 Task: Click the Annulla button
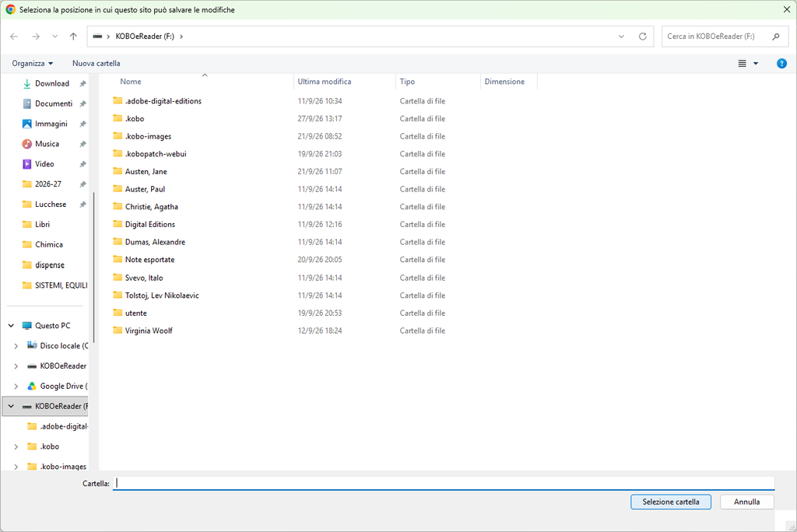coord(746,502)
